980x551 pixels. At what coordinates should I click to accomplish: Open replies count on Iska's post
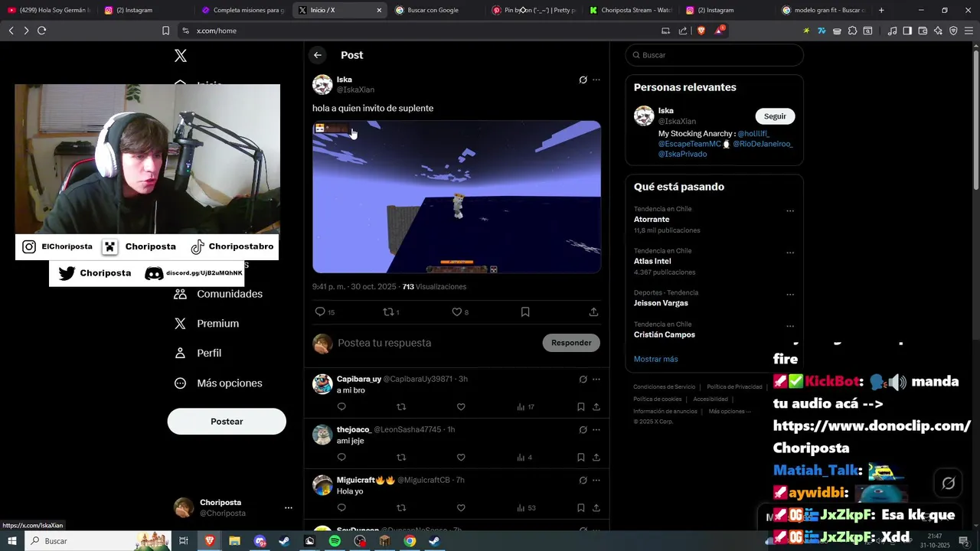(x=325, y=312)
